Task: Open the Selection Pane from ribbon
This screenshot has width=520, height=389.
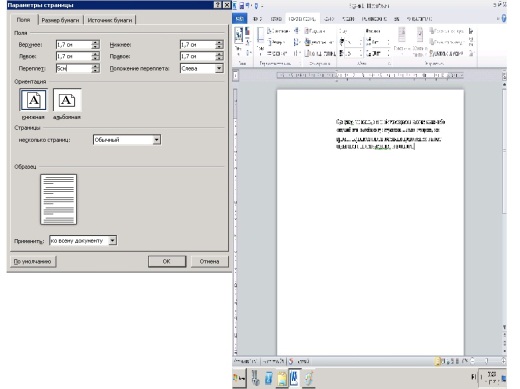Action: pos(447,53)
